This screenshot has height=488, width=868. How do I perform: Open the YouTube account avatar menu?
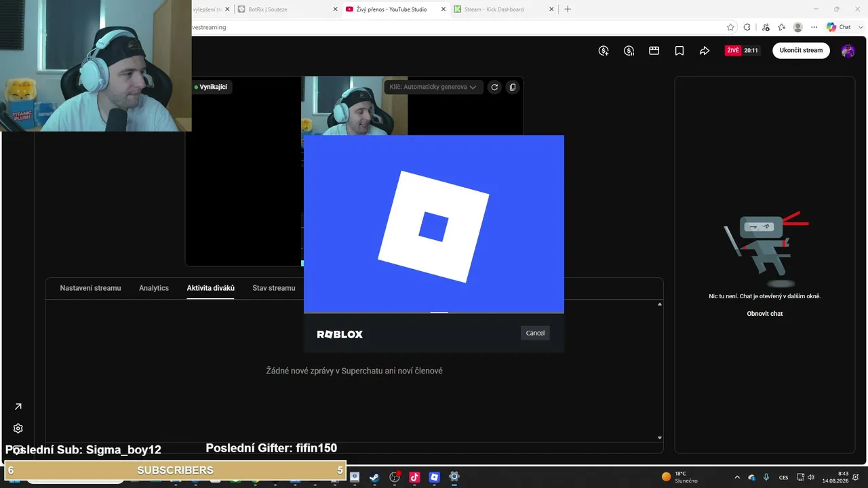coord(848,51)
